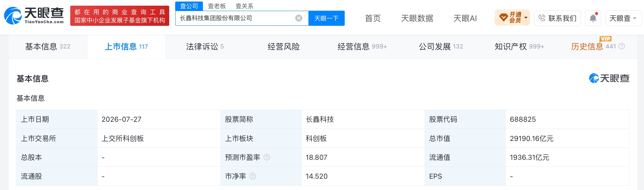Open the notification bell
644x190 pixels.
[593, 18]
